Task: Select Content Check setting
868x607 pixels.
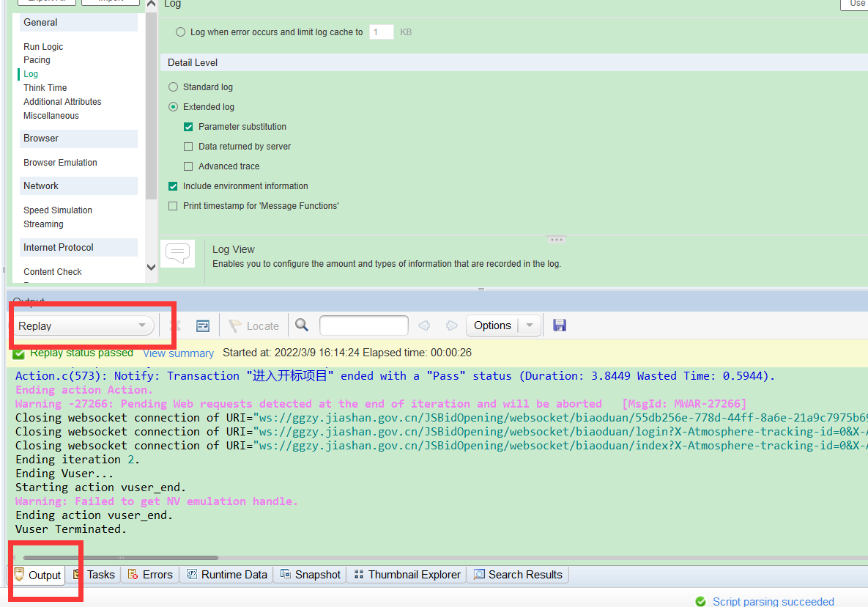Action: 53,271
